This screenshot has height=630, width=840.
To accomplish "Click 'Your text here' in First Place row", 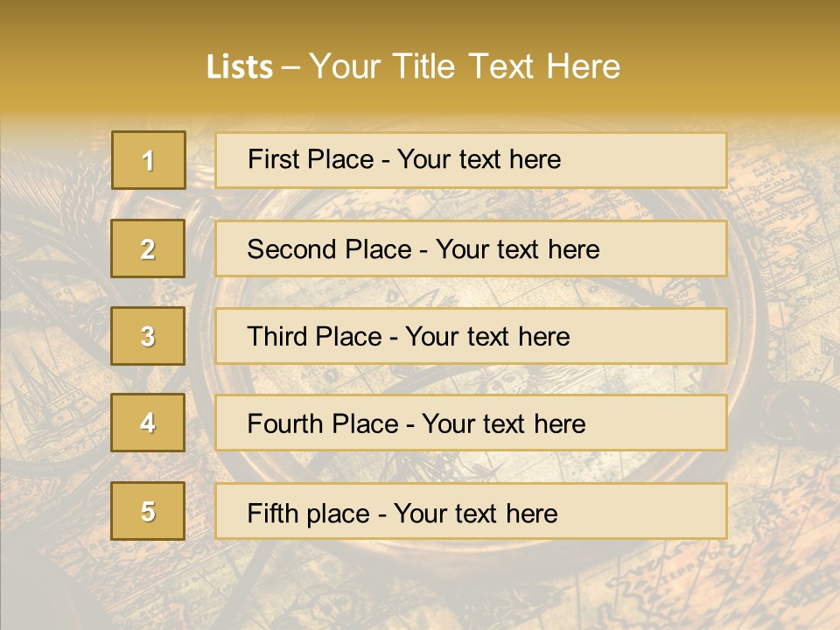I will click(479, 159).
